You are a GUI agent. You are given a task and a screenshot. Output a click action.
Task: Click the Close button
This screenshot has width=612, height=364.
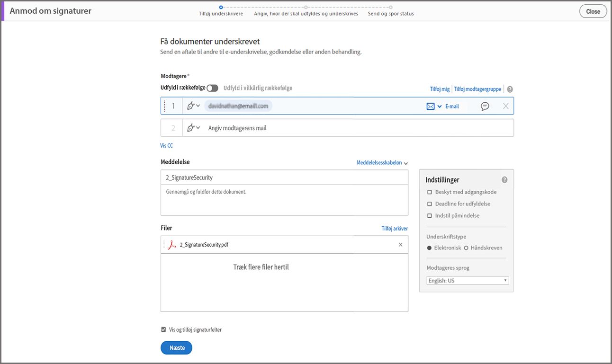[593, 11]
